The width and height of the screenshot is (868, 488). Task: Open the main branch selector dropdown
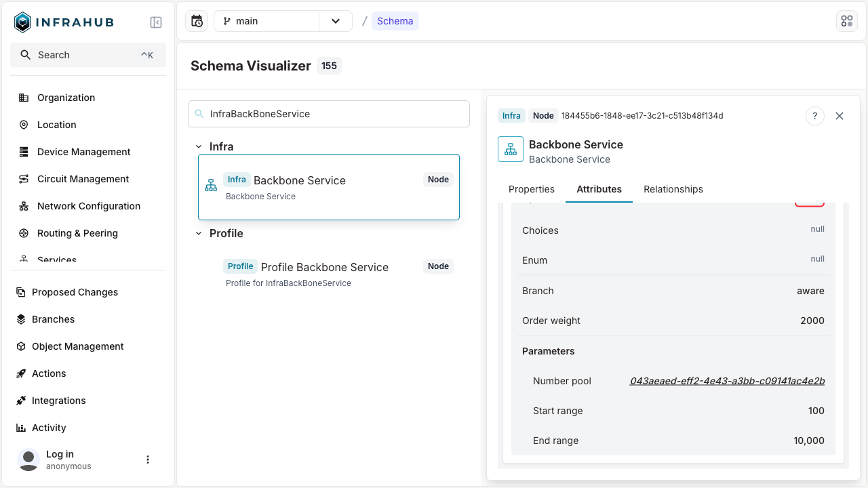tap(336, 21)
